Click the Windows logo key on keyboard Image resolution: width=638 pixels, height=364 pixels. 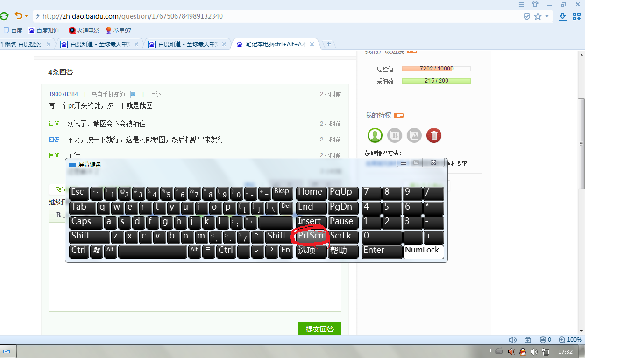(97, 252)
